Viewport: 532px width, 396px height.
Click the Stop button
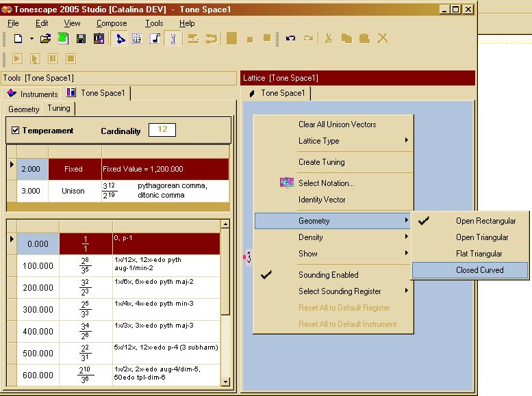(x=71, y=59)
